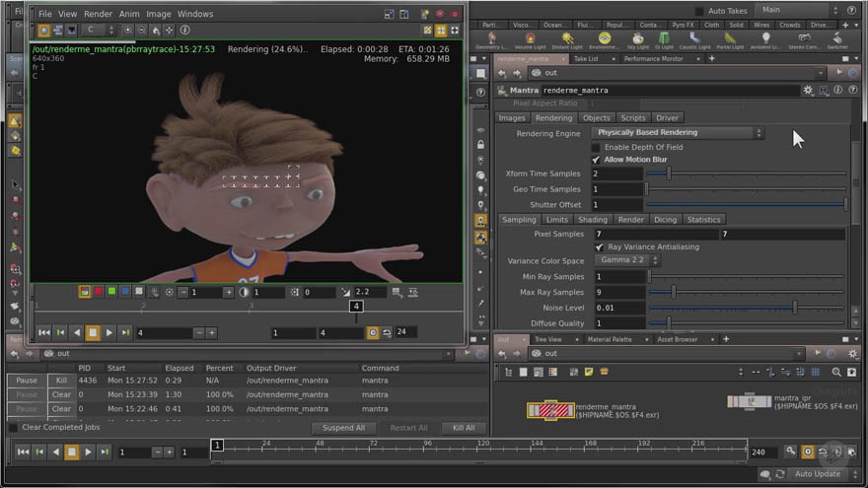This screenshot has width=868, height=488.
Task: Select the Performance Monitor pane tab
Action: (x=653, y=58)
